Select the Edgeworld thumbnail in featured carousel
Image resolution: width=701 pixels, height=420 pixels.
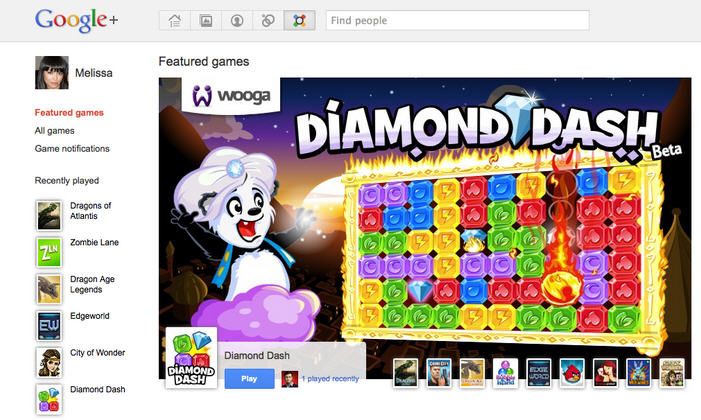539,373
